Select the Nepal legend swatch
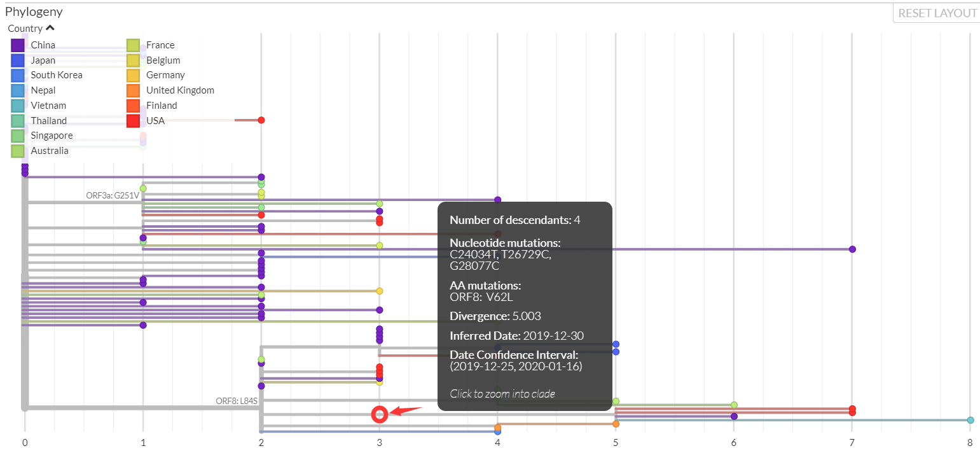 18,90
